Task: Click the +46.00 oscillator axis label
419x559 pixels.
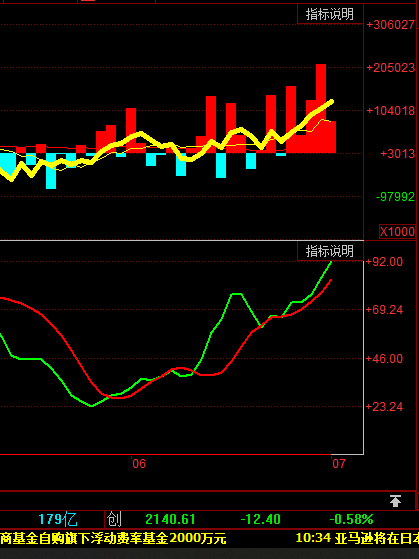Action: pos(384,358)
